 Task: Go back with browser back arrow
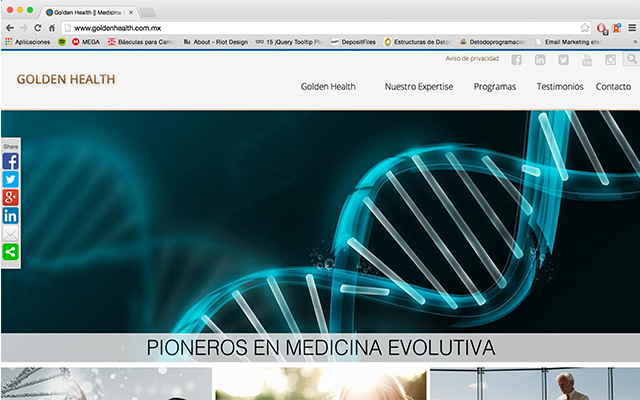(10, 28)
